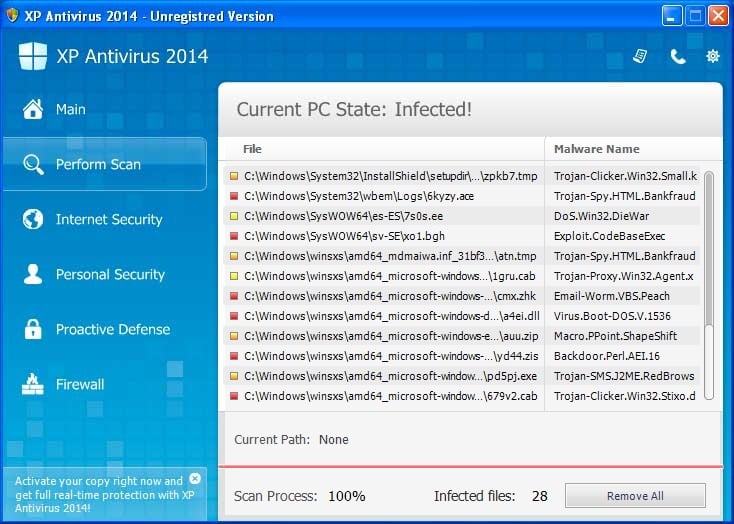
Task: Click the Firewall brick wall icon
Action: [x=33, y=384]
